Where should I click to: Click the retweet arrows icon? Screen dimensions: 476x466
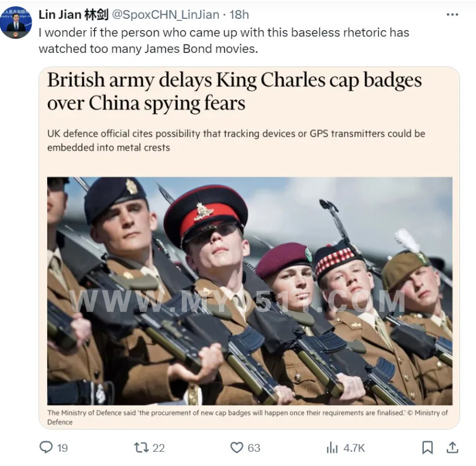(141, 447)
